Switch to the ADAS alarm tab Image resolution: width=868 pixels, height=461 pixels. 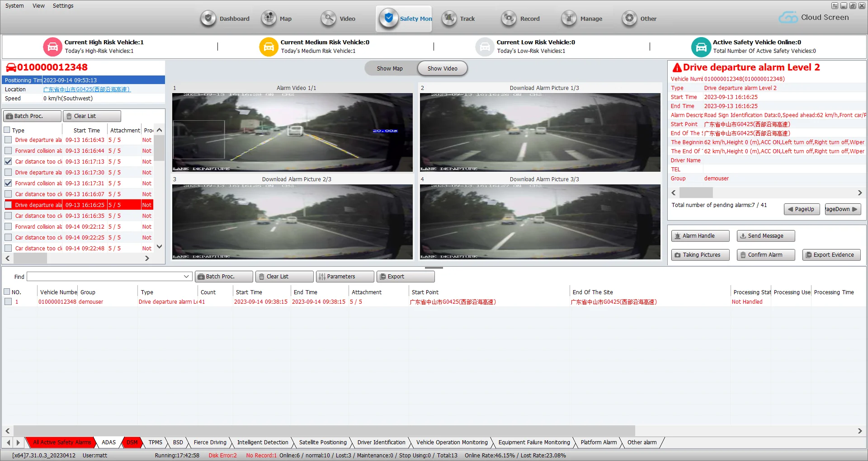coord(108,442)
